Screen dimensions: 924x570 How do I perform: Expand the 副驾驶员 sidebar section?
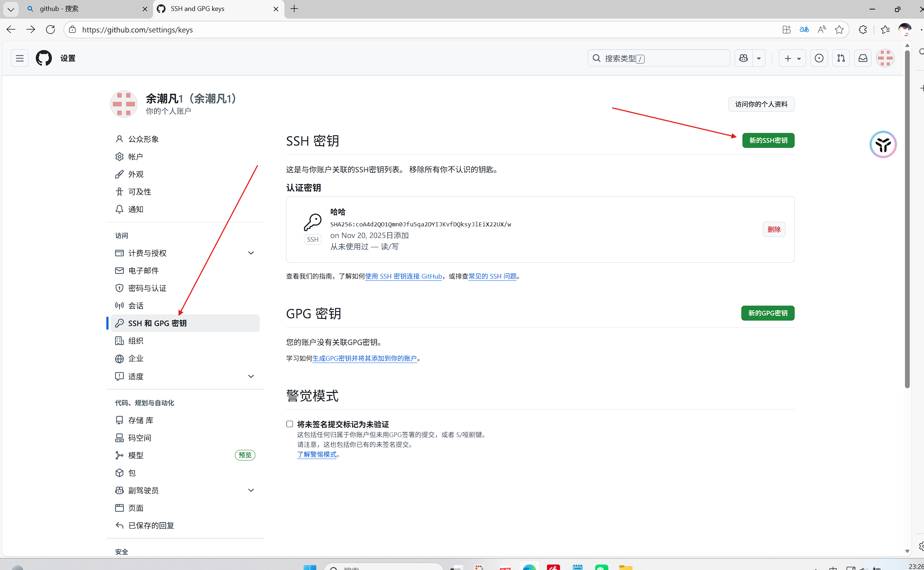tap(251, 490)
